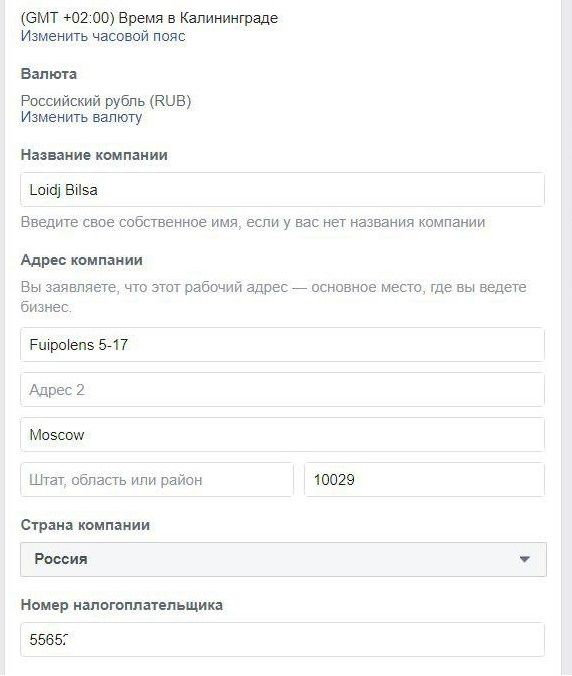572x676 pixels.
Task: Click the 'Страна компании' label
Action: point(85,525)
